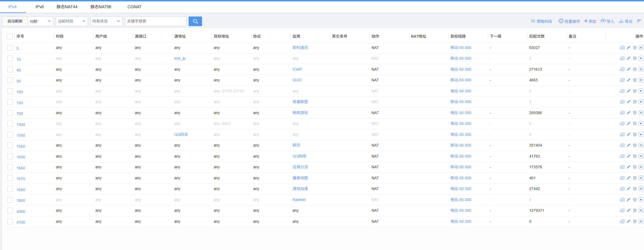
Task: Open the 即时通讯 application link
Action: coord(300,48)
